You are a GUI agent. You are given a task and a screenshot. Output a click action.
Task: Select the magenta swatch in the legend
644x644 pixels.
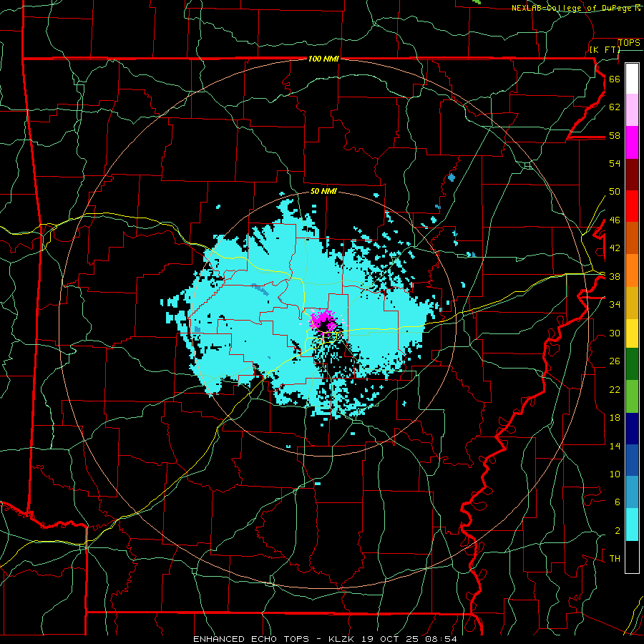pyautogui.click(x=632, y=142)
